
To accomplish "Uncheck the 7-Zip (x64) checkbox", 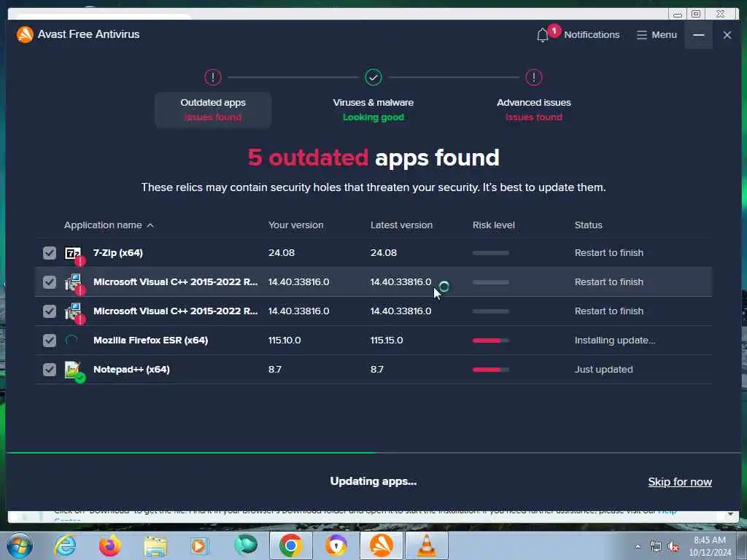I will 49,253.
